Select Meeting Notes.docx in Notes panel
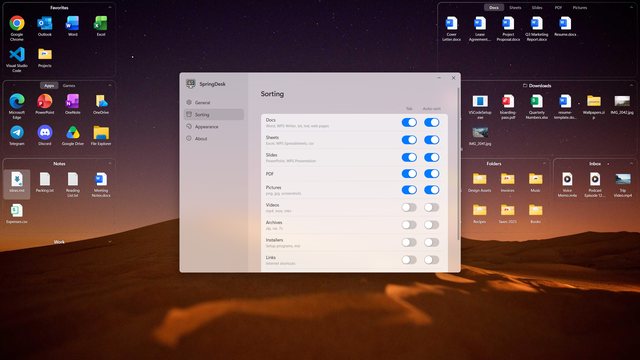 [x=101, y=184]
